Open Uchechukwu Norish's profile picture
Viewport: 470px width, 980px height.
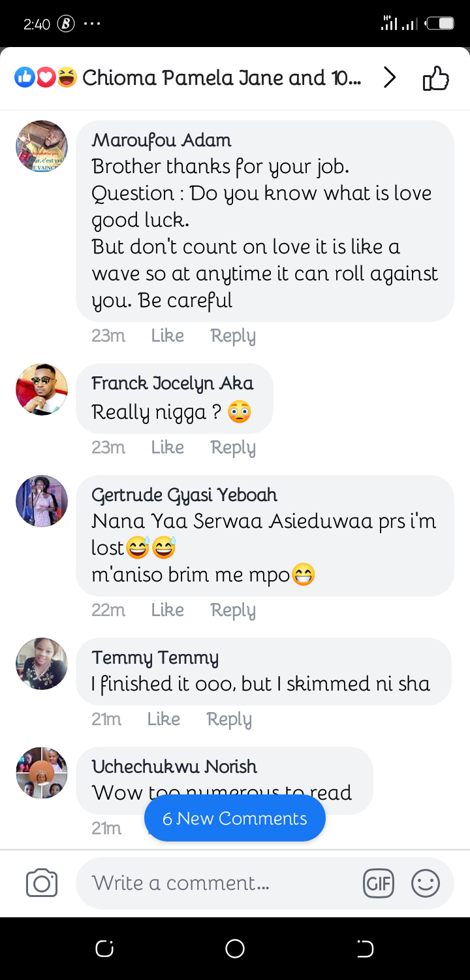42,773
